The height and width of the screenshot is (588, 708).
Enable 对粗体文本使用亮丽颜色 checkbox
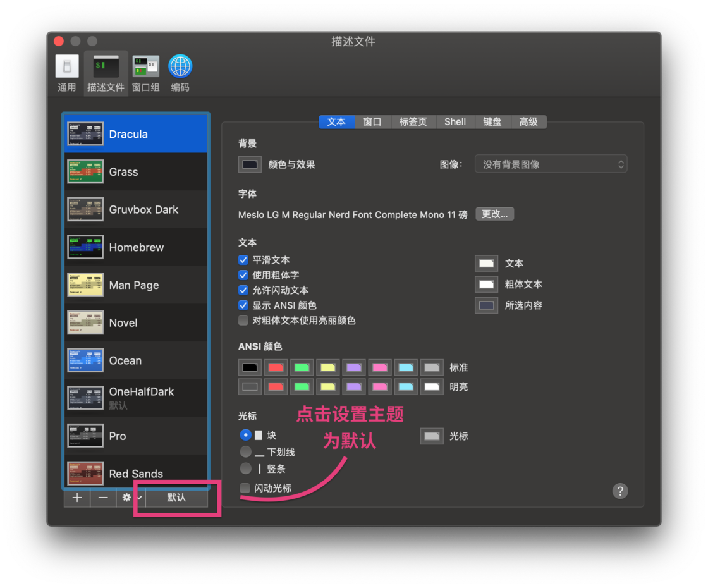243,321
